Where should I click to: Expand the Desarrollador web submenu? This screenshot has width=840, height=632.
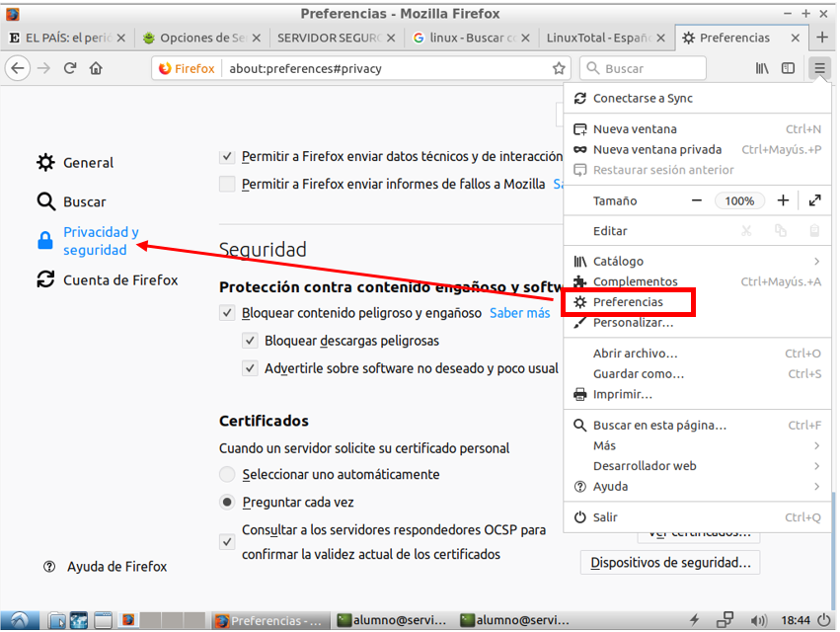click(697, 466)
